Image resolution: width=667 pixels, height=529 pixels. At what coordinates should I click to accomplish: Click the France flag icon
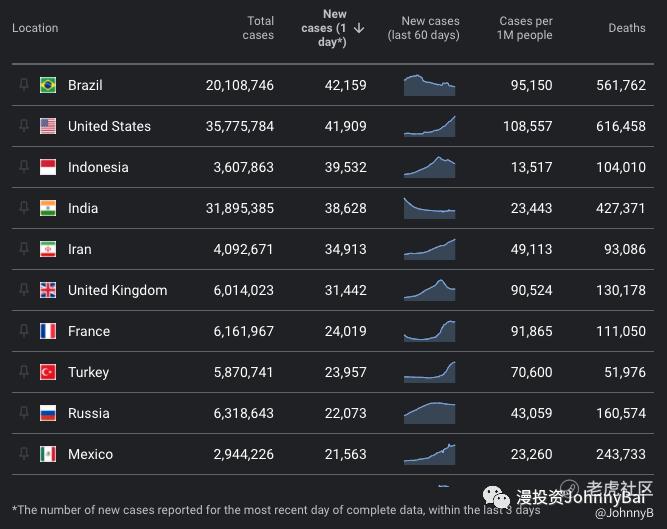(48, 331)
